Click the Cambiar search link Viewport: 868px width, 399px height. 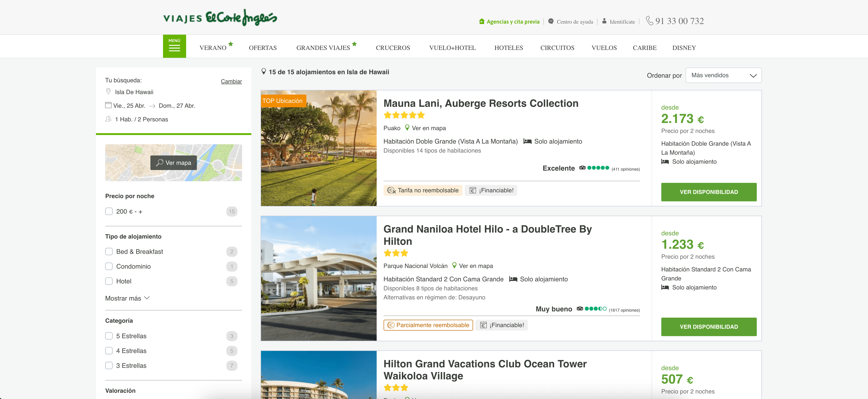point(231,81)
